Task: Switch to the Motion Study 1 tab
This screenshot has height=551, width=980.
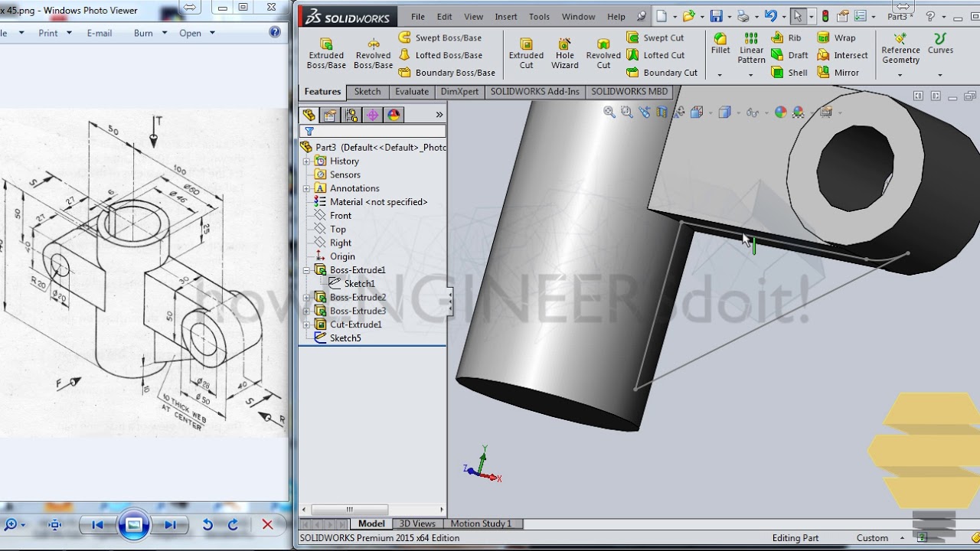Action: click(481, 523)
